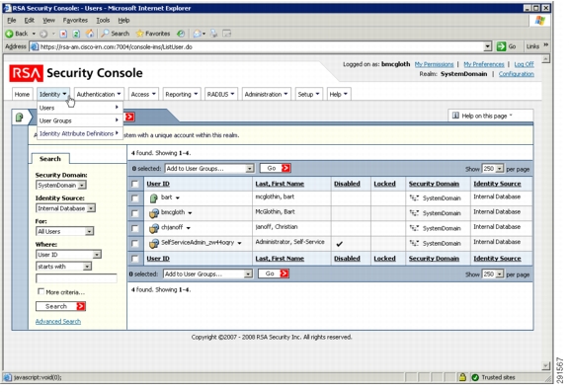The image size is (569, 392).
Task: Click the My Permissions link
Action: point(434,64)
